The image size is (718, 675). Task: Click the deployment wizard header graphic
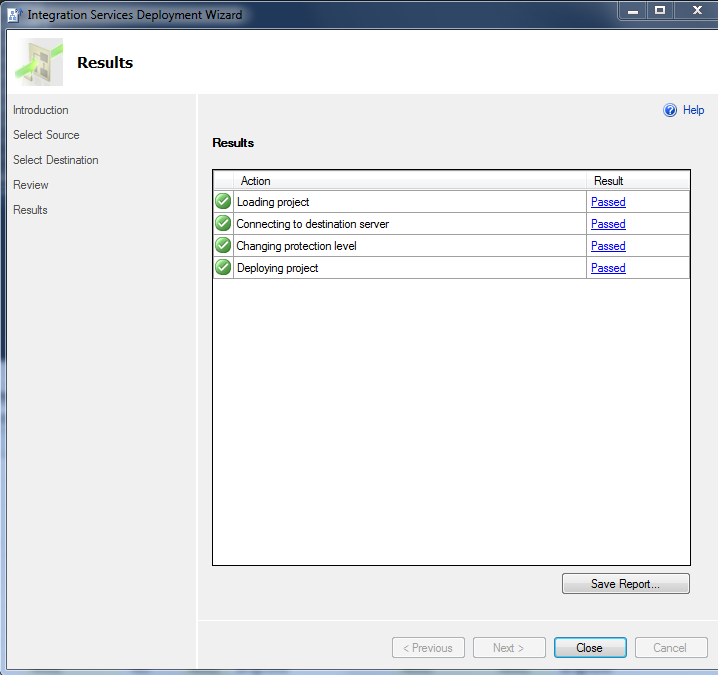click(39, 62)
